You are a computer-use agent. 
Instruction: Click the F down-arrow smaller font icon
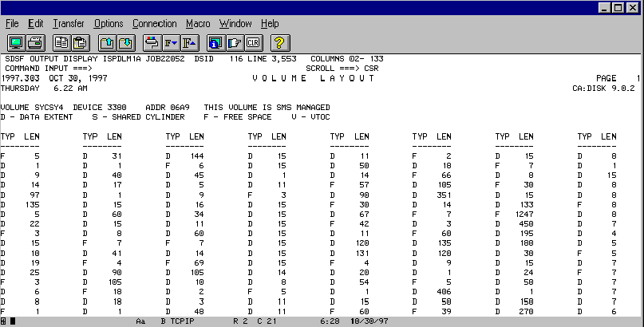[x=171, y=43]
